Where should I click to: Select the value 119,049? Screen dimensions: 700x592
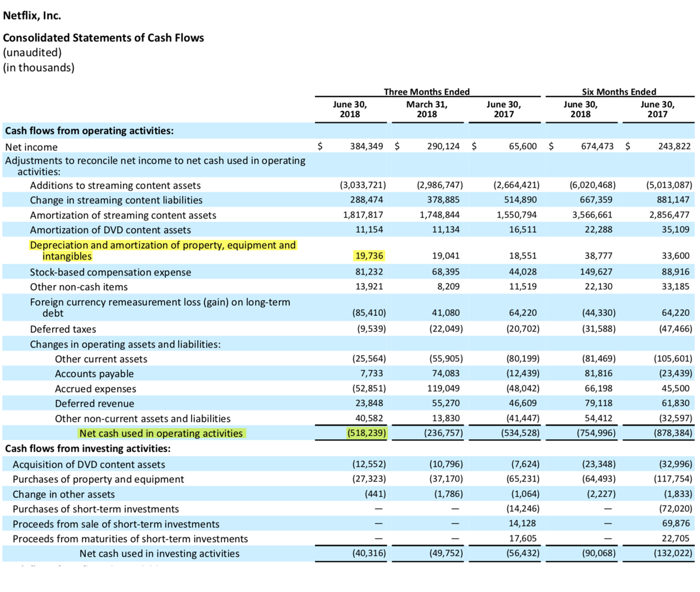(443, 388)
